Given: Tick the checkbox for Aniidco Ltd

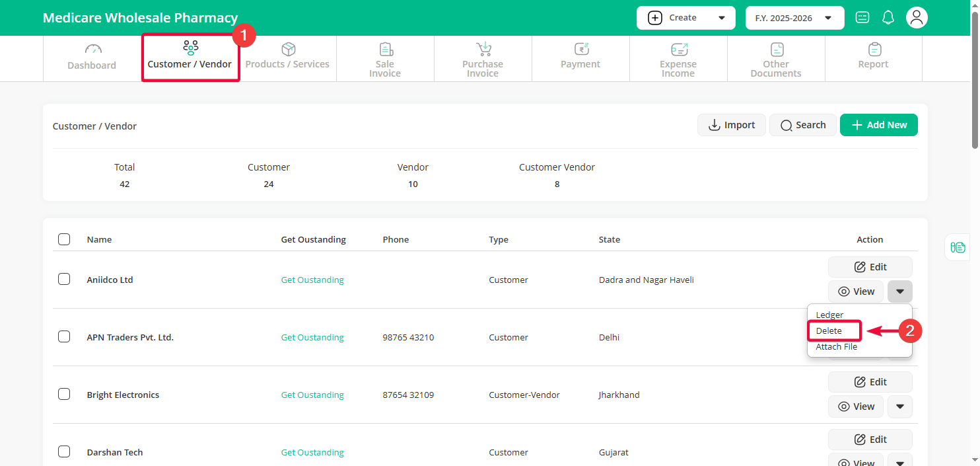Looking at the screenshot, I should (x=64, y=279).
